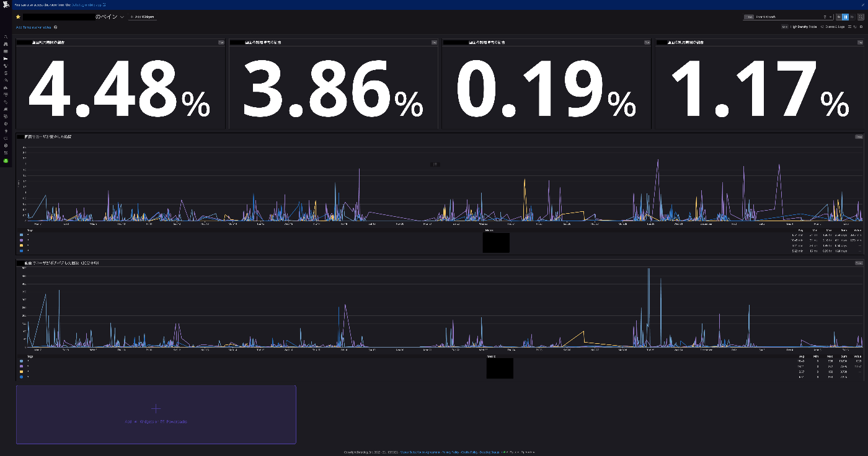Viewport: 868px width, 456px height.
Task: Open the Past 1 Month time range dropdown
Action: (788, 17)
